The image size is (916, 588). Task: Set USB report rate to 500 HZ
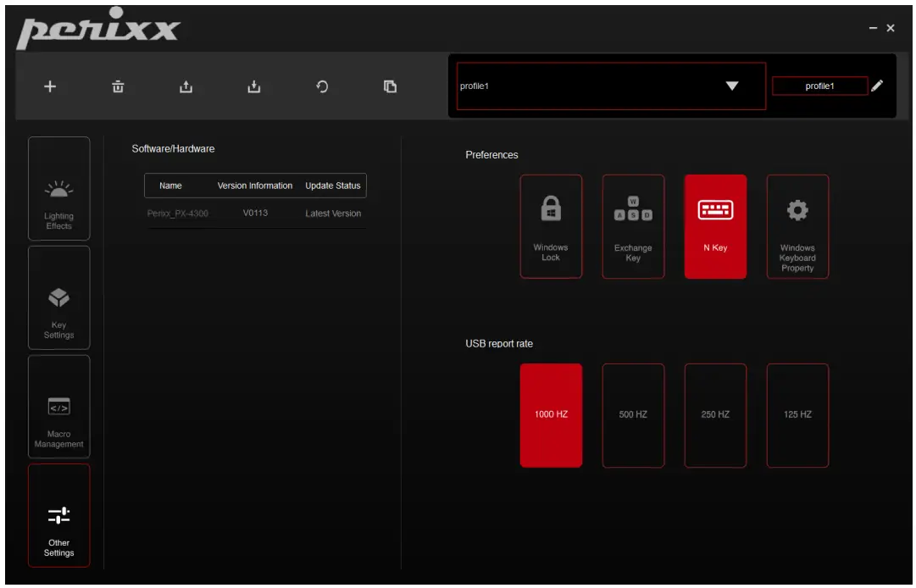pyautogui.click(x=633, y=415)
